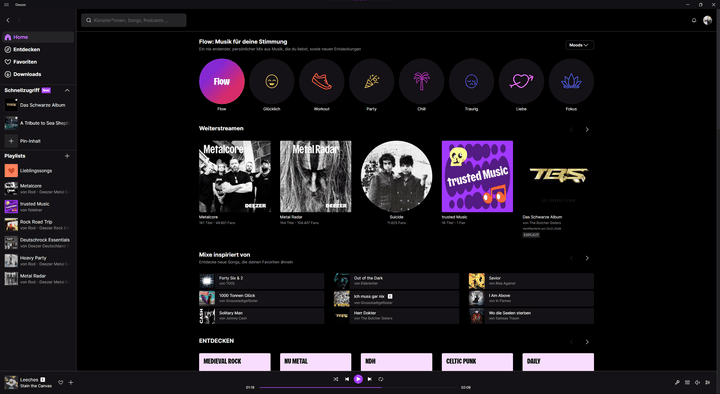Show previous ENTDECKEN items
The height and width of the screenshot is (394, 720).
point(571,342)
